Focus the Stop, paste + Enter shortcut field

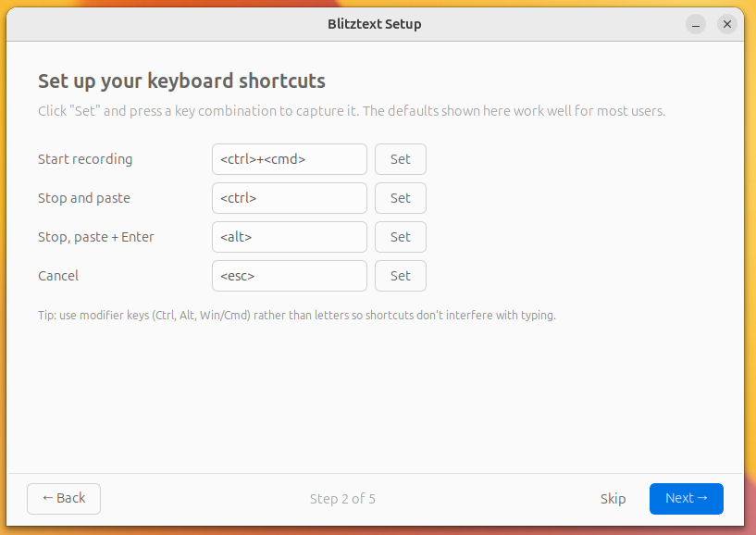click(290, 237)
